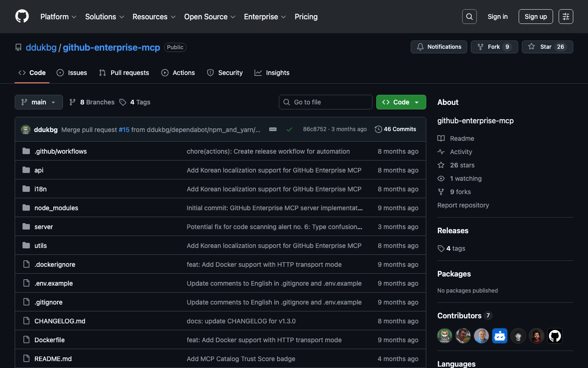The width and height of the screenshot is (588, 368).
Task: Open the Solutions header menu
Action: [104, 17]
